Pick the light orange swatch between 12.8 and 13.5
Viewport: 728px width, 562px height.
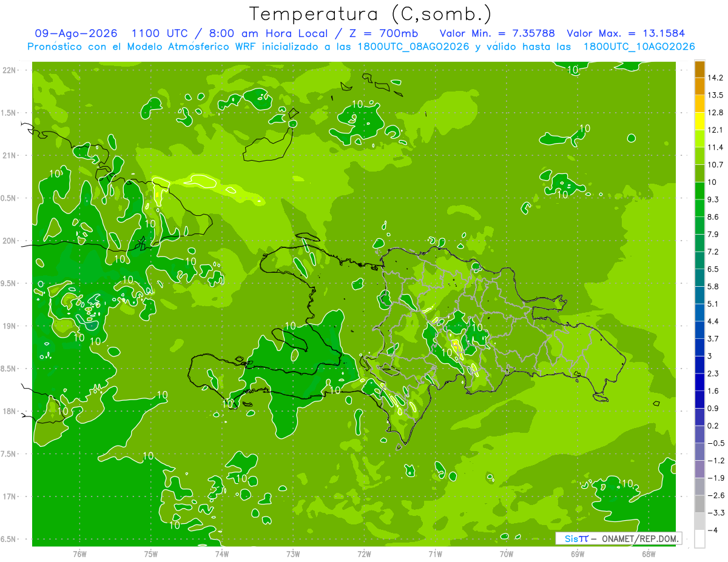point(699,104)
